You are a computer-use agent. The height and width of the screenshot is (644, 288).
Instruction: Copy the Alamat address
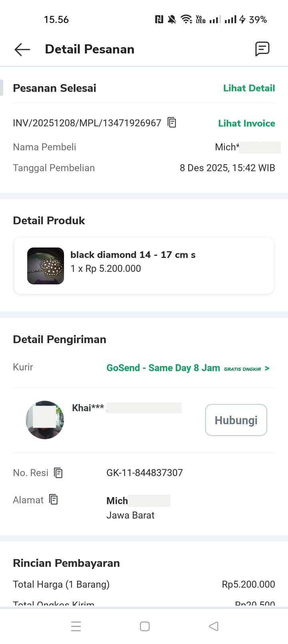pos(54,500)
